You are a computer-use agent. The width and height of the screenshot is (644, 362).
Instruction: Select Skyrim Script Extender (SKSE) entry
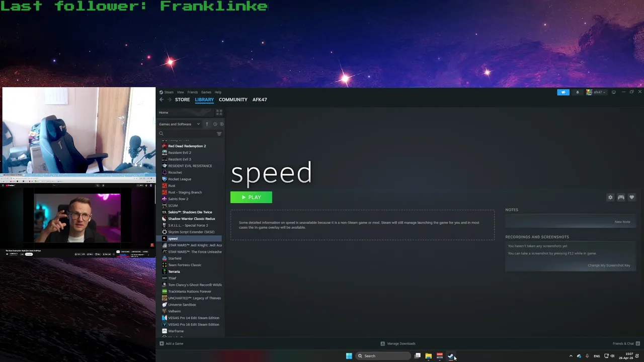pos(191,232)
